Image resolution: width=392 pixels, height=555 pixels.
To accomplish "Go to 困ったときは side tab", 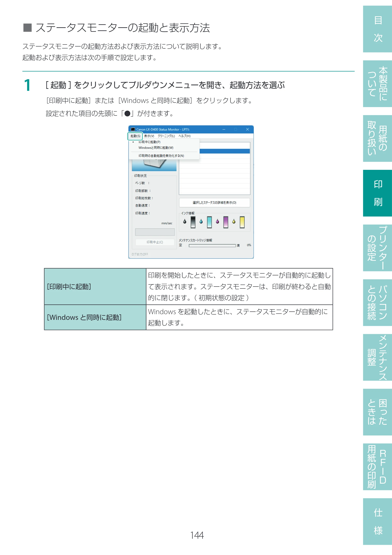I will (377, 412).
